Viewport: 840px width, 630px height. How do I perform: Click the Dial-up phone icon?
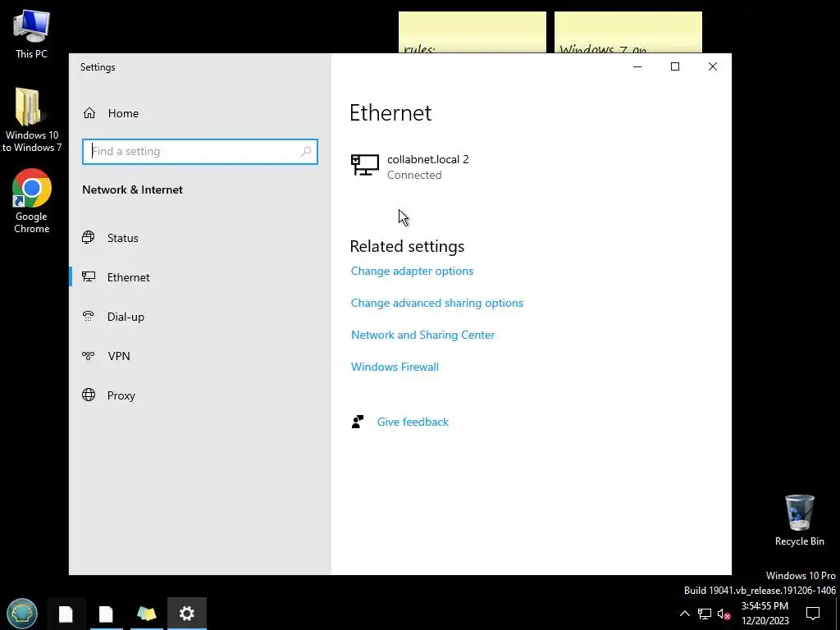tap(89, 316)
